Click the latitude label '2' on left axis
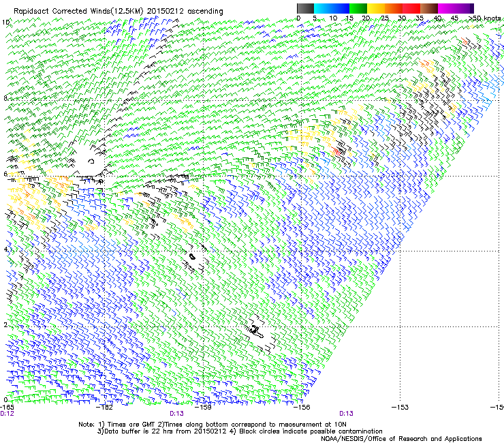Screen dimensions: 504x443 coord(5,325)
